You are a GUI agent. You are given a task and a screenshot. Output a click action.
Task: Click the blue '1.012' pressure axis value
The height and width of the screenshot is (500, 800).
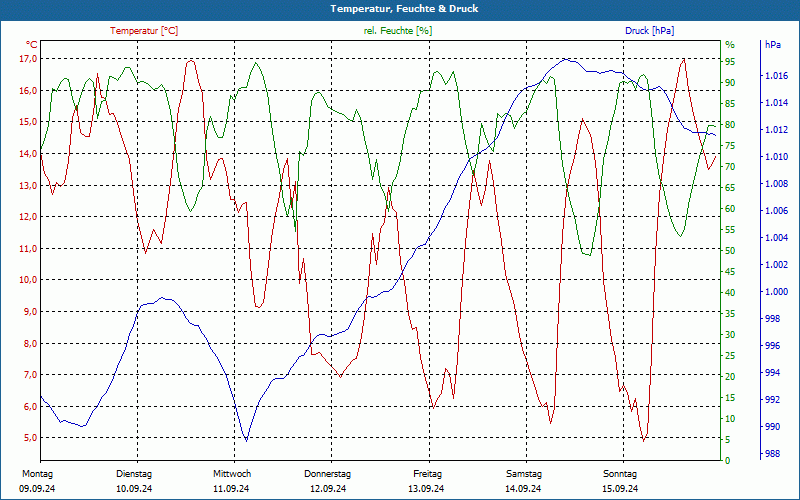tap(777, 130)
